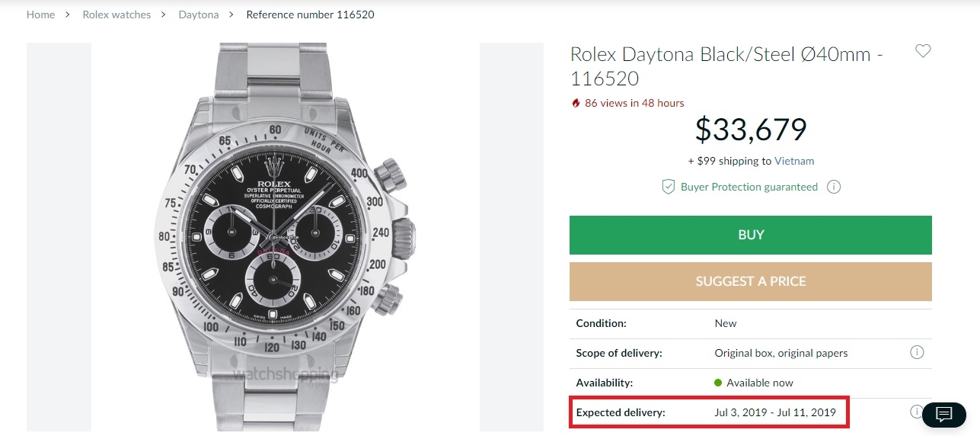980x436 pixels.
Task: Show previous image via left gallery panel
Action: point(59,236)
